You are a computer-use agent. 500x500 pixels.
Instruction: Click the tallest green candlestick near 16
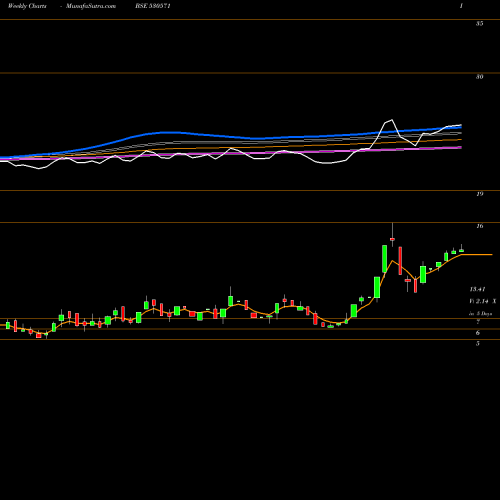pos(384,259)
